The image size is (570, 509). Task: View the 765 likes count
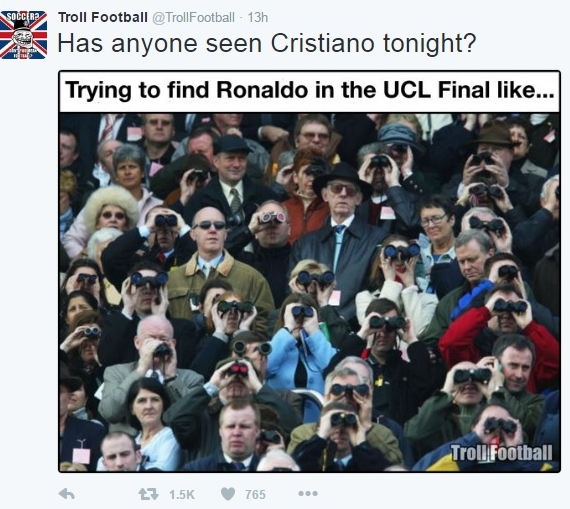click(x=255, y=494)
